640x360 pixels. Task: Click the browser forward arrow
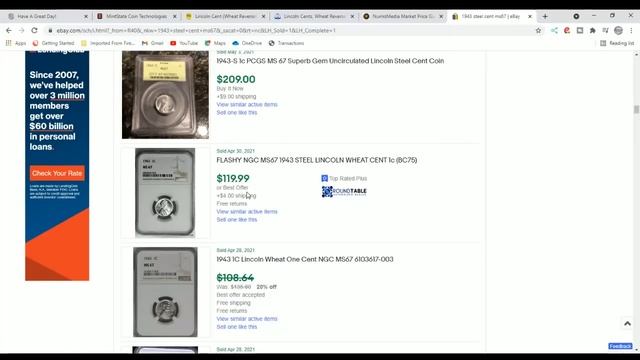pyautogui.click(x=22, y=31)
